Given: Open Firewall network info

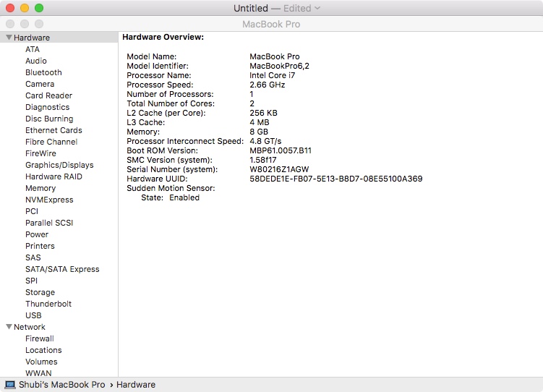Looking at the screenshot, I should [x=40, y=338].
